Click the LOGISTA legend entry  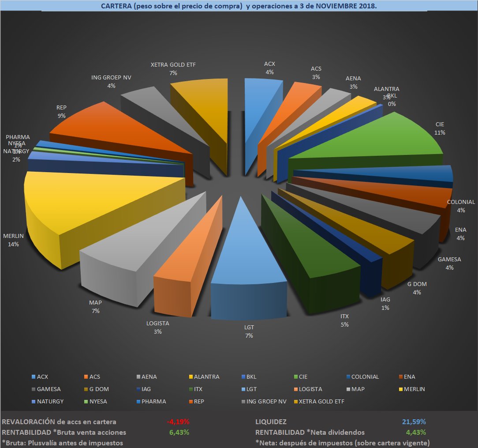point(308,389)
